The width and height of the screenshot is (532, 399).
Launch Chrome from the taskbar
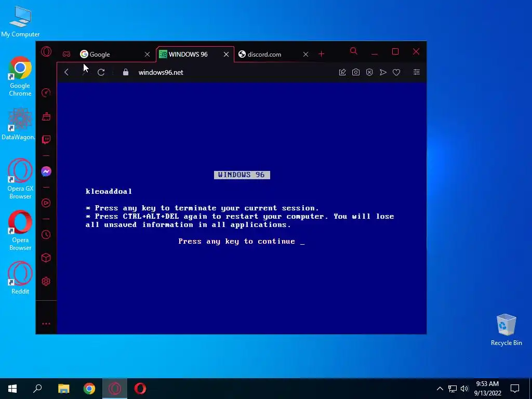tap(89, 389)
